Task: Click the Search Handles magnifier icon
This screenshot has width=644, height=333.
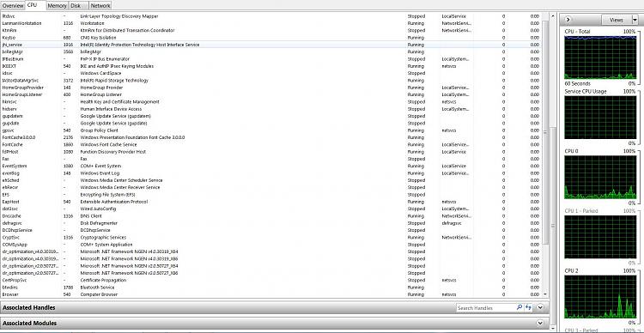Action: [x=519, y=307]
